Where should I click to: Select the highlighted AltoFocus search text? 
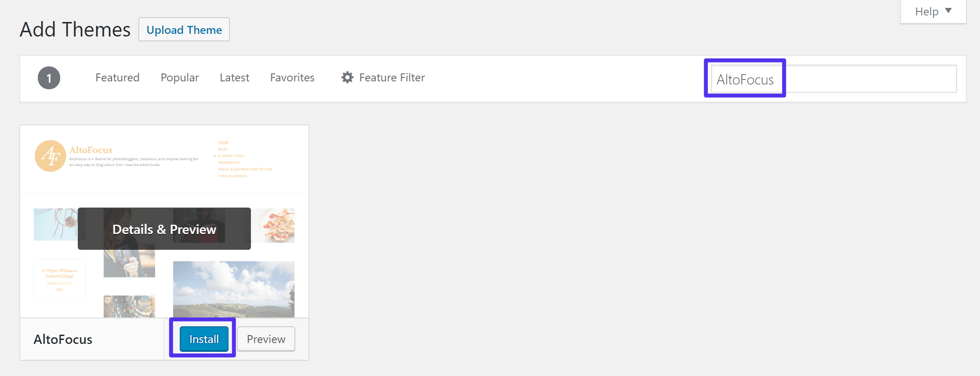tap(745, 79)
